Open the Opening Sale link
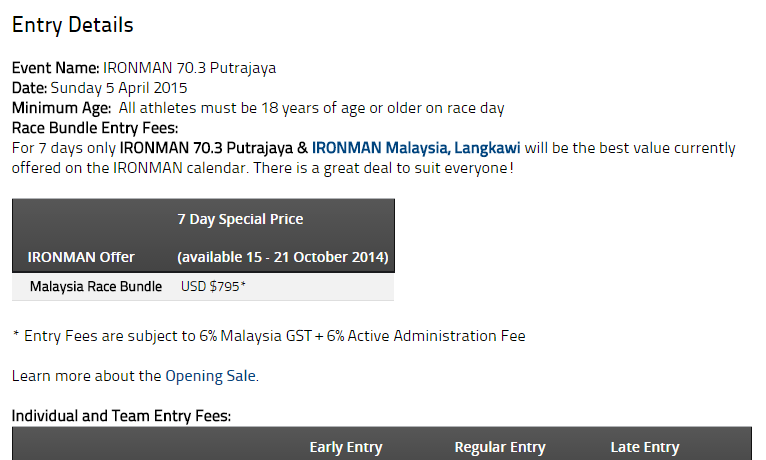 (x=211, y=376)
